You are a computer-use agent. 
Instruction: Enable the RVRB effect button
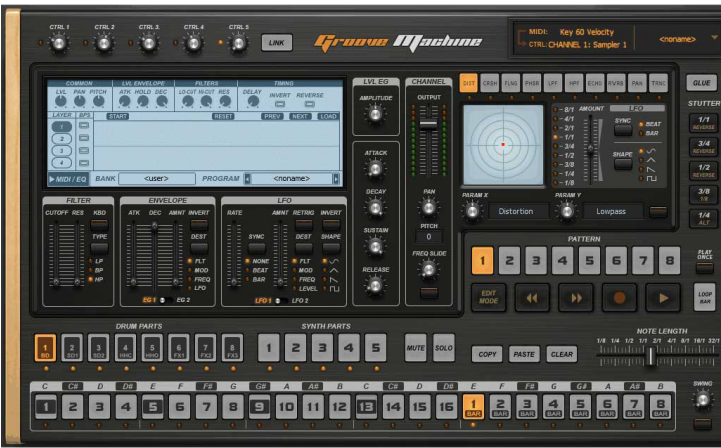(x=616, y=83)
